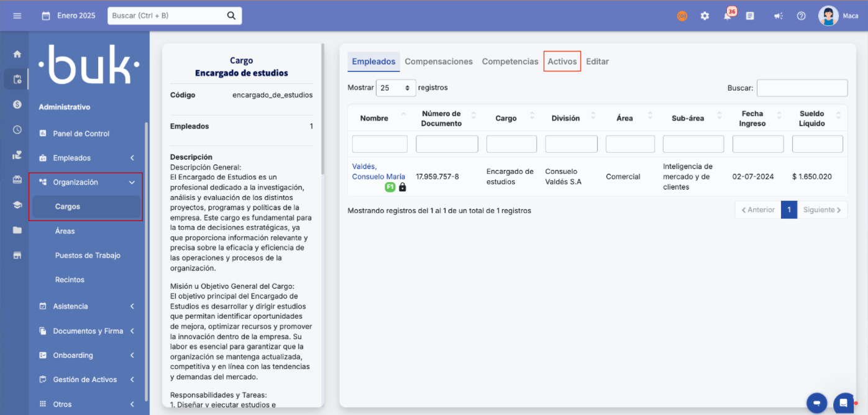Image resolution: width=868 pixels, height=415 pixels.
Task: Click the Buscar table search field
Action: point(802,88)
